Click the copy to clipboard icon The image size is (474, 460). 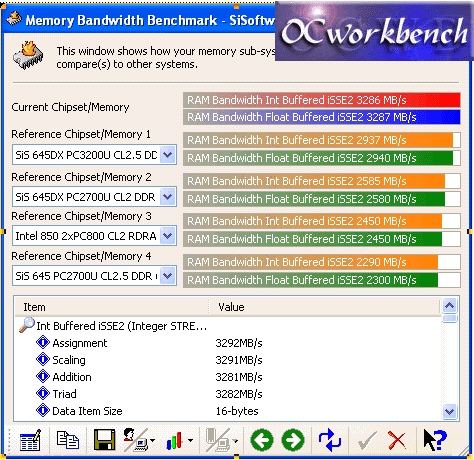coord(68,441)
